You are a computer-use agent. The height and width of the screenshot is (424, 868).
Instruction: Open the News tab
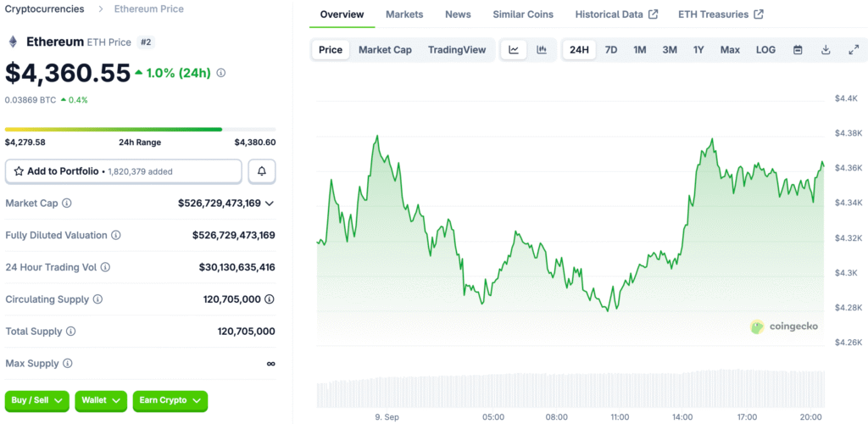click(458, 14)
